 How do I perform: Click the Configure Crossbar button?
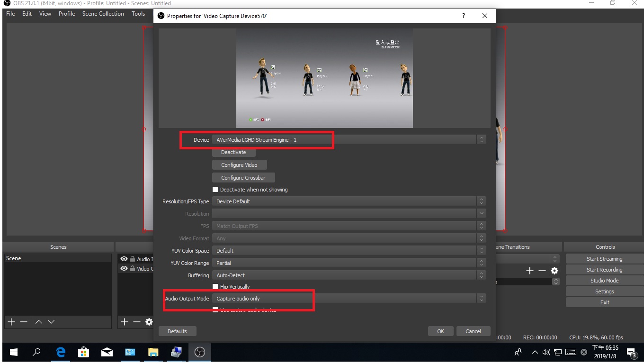pyautogui.click(x=243, y=178)
